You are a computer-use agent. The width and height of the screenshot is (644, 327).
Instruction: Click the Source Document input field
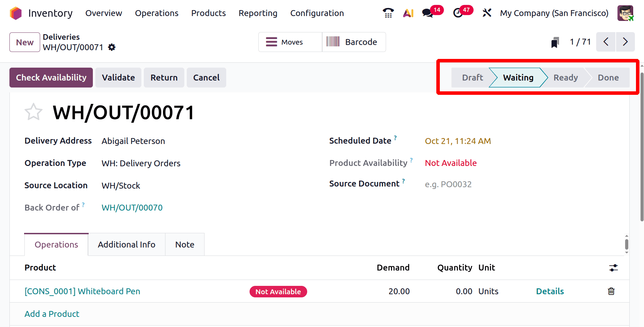[x=489, y=184]
